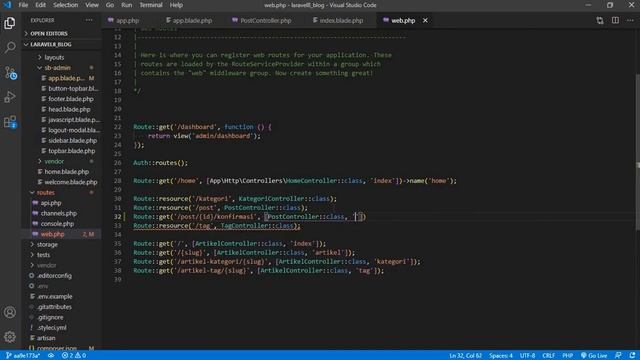The width and height of the screenshot is (640, 360).
Task: Open the Selection menu
Action: coord(65,5)
